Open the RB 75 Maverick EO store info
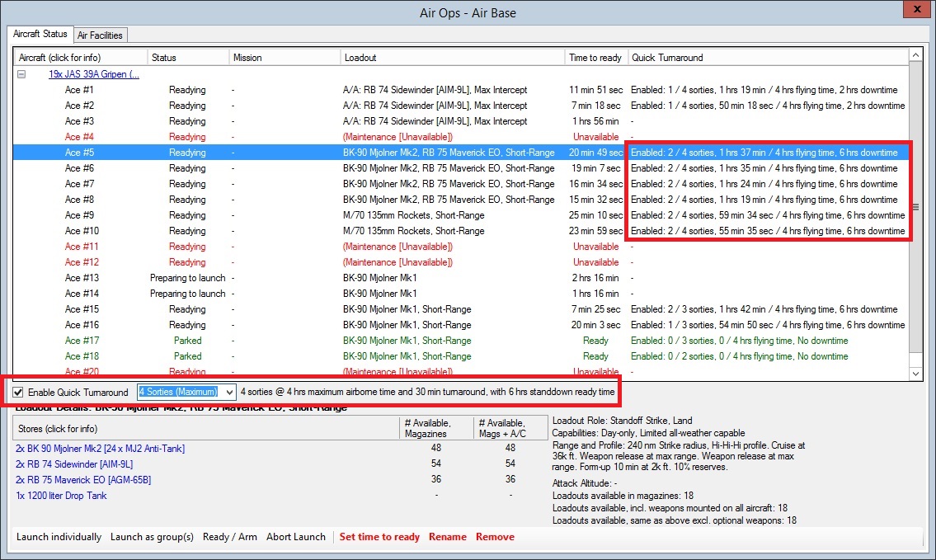The width and height of the screenshot is (936, 560). click(x=83, y=479)
